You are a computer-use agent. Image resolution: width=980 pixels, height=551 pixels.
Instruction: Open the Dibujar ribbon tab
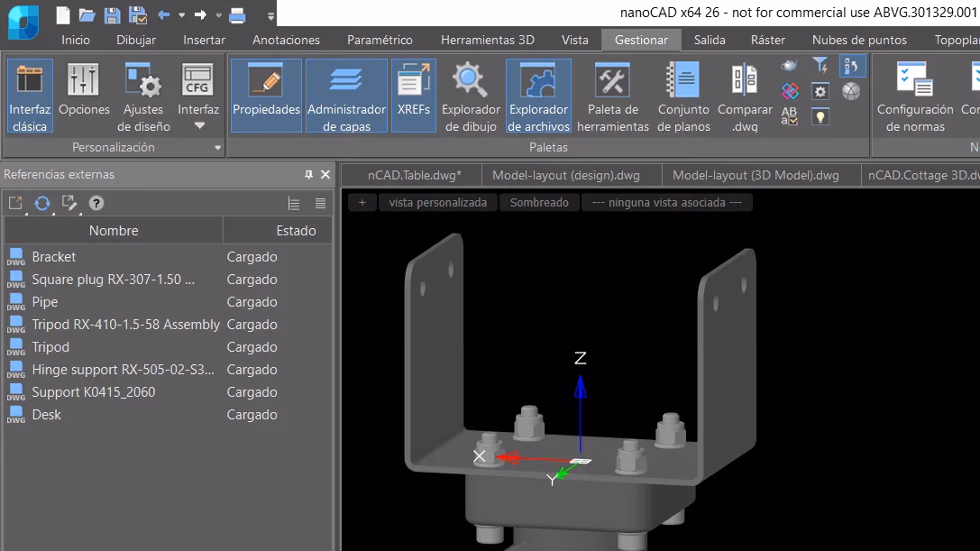(136, 40)
